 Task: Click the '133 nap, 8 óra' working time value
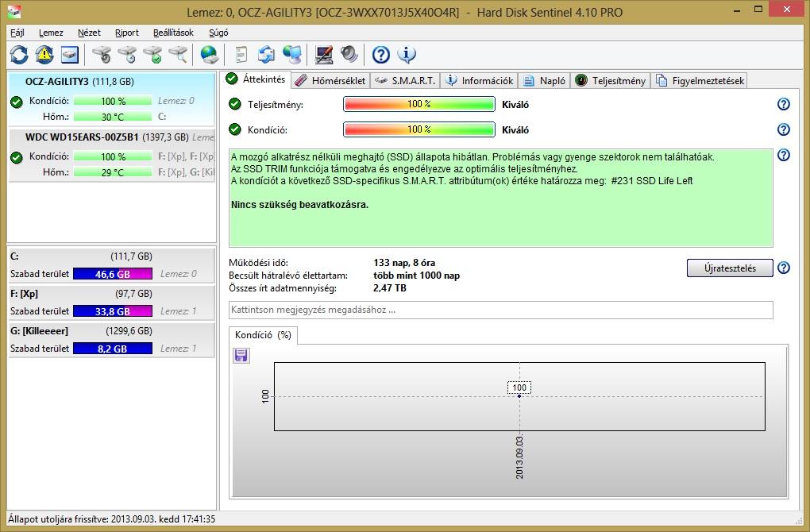404,263
